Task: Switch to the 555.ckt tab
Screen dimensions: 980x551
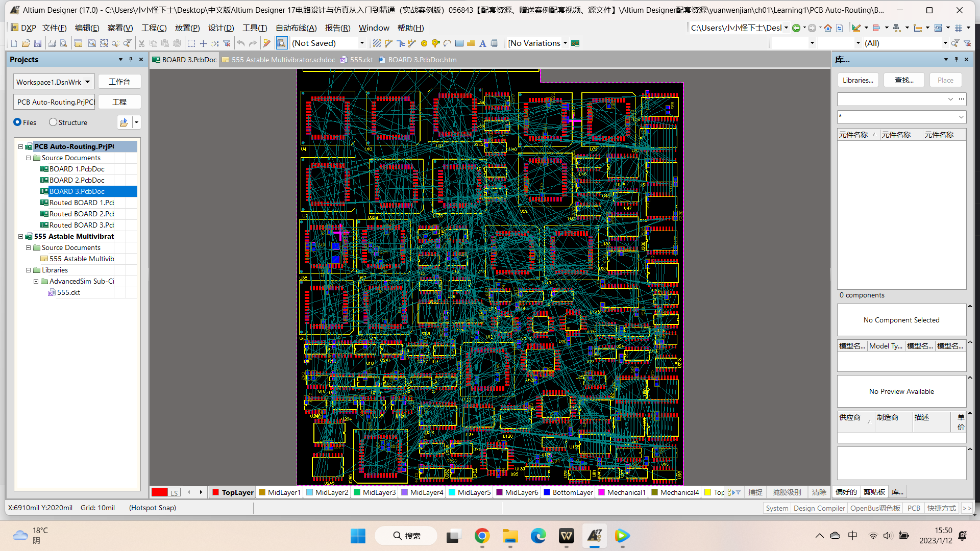Action: coord(361,60)
